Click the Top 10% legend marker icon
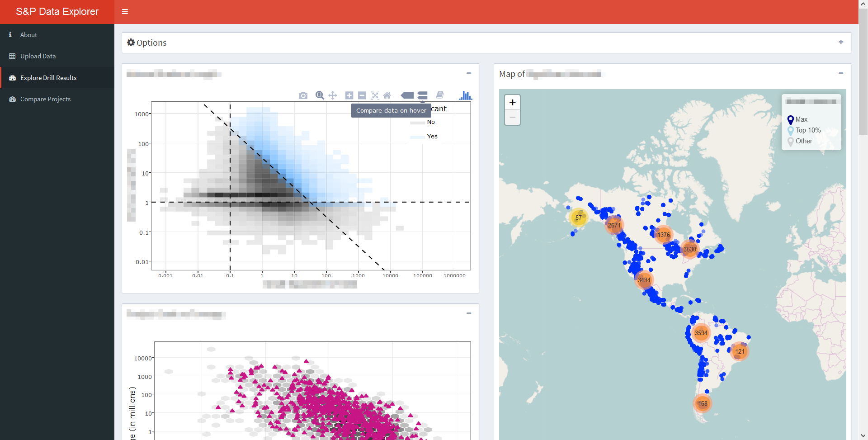Image resolution: width=868 pixels, height=440 pixels. [x=791, y=131]
